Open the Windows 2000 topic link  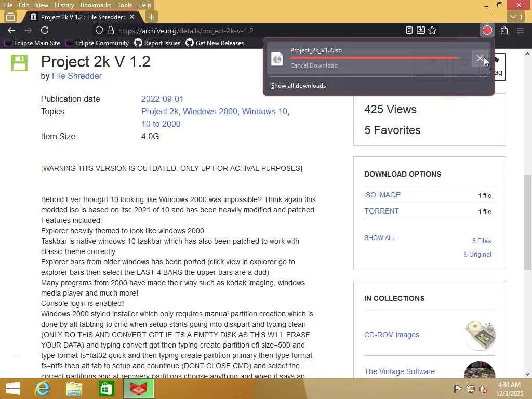[210, 111]
